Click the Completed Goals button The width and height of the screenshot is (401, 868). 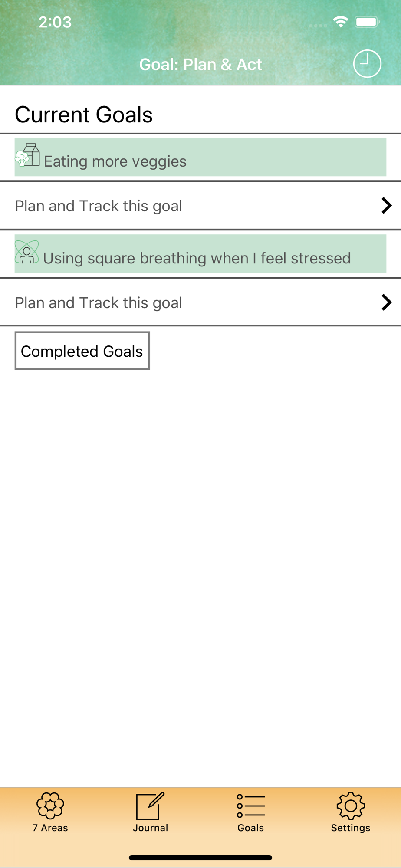click(82, 351)
